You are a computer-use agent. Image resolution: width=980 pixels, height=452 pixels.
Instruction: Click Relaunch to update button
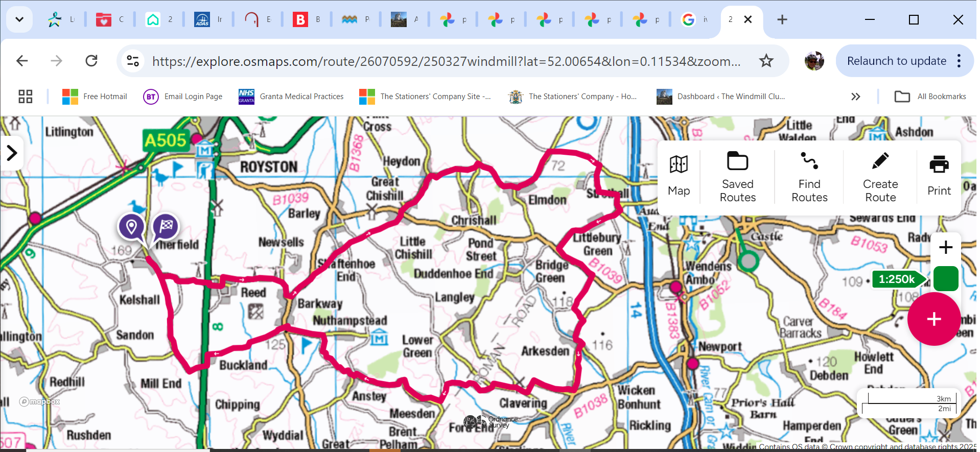[896, 61]
